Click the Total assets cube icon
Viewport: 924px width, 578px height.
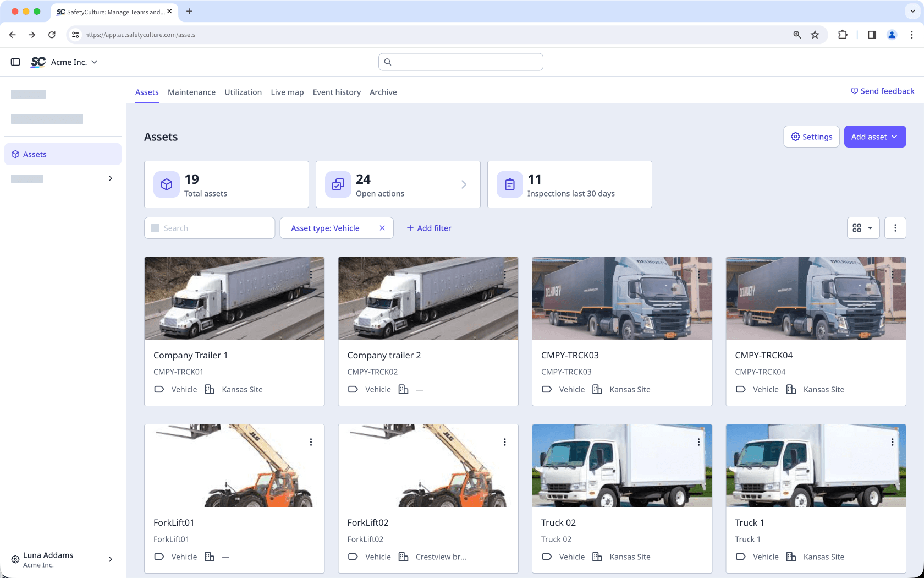pos(167,184)
